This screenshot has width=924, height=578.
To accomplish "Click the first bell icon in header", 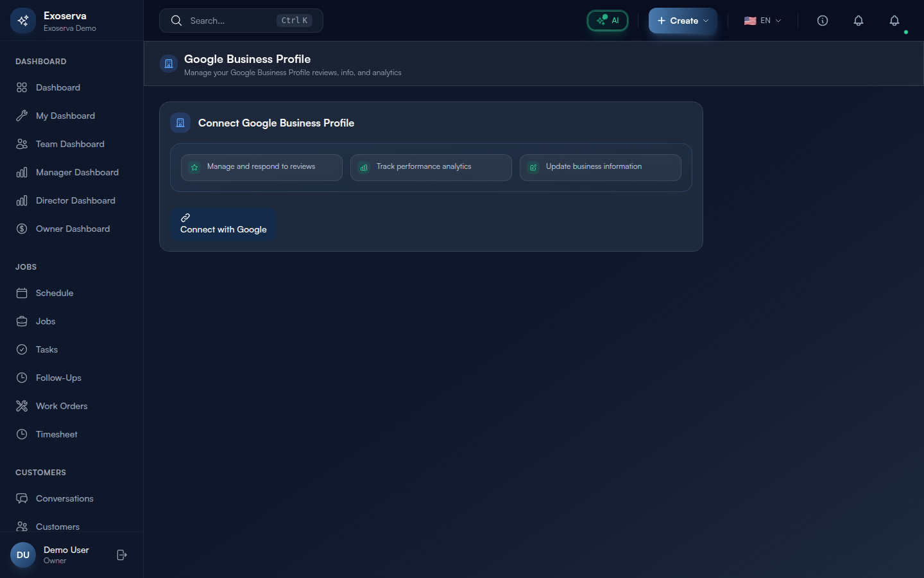I will point(858,21).
